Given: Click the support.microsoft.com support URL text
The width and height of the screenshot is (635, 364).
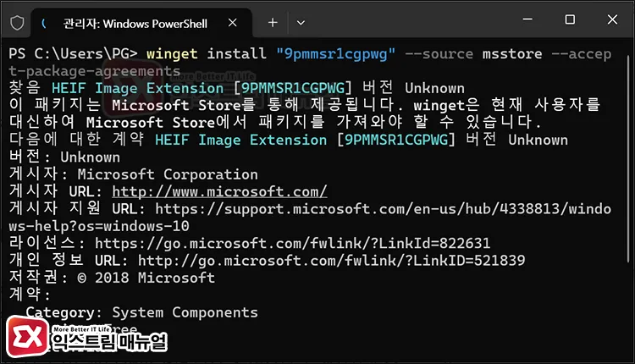Looking at the screenshot, I should click(383, 209).
